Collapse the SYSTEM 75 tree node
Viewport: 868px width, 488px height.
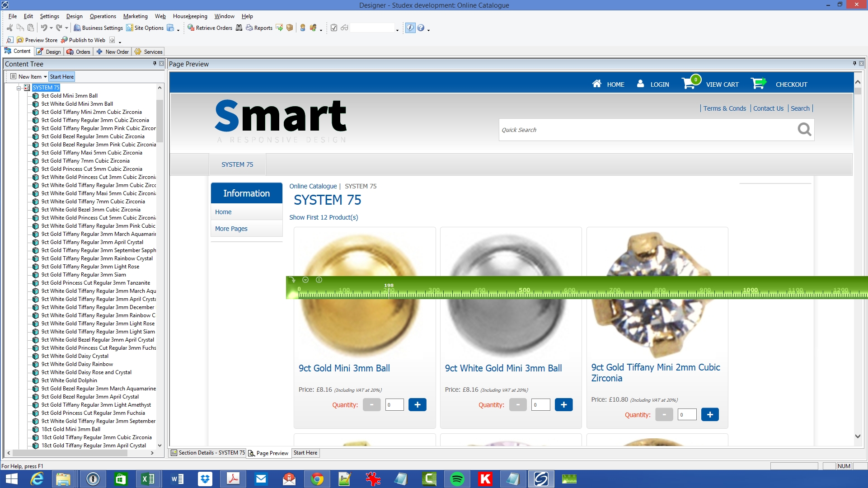point(19,88)
